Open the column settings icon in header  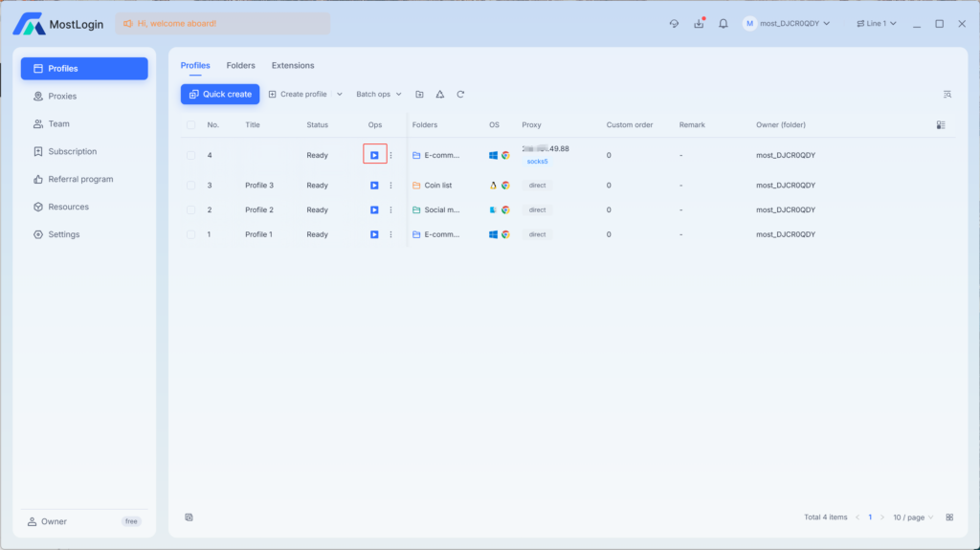click(941, 125)
